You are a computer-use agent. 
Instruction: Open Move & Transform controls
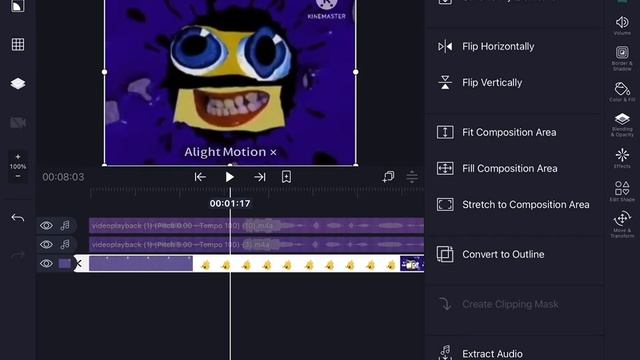[x=622, y=224]
